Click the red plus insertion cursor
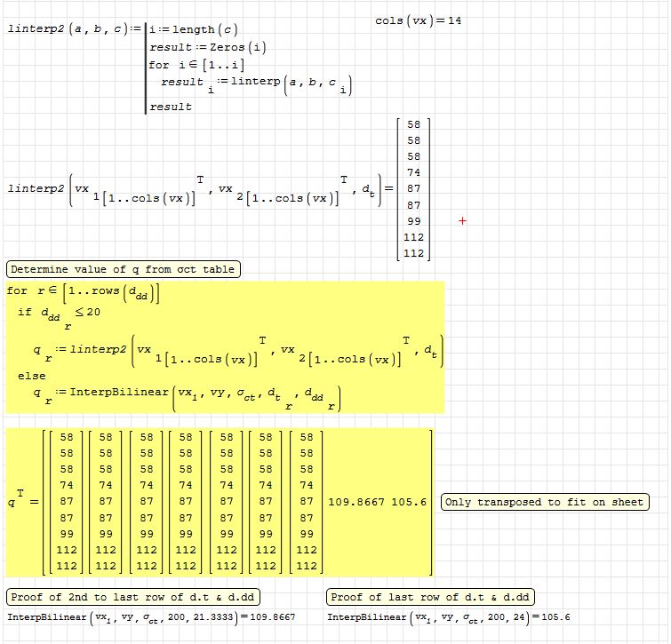Viewport: 671px width, 644px height. point(462,221)
